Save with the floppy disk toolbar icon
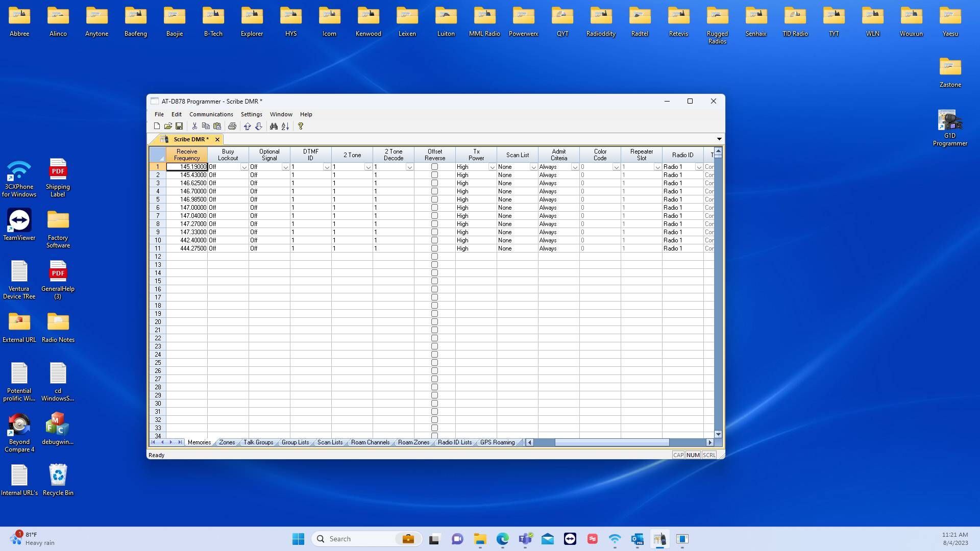 [179, 126]
